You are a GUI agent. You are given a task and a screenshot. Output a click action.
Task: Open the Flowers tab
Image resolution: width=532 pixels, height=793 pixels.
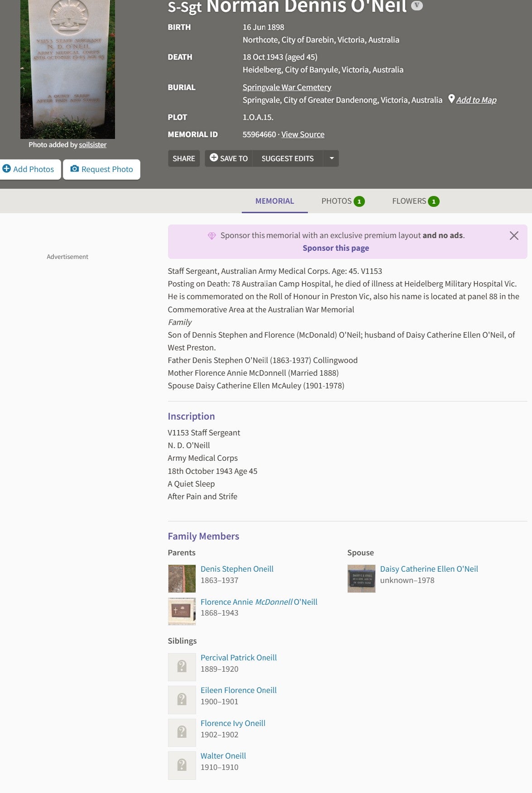[x=415, y=201]
